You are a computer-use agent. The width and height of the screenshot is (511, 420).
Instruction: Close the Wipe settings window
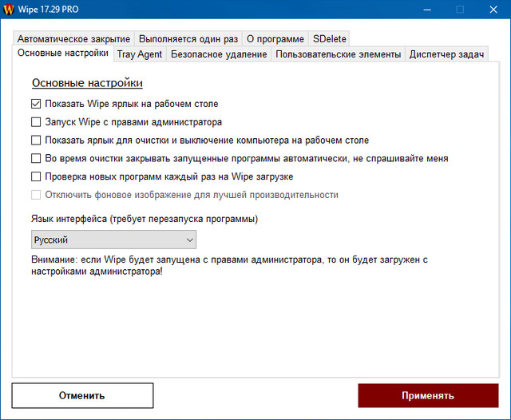tap(495, 10)
